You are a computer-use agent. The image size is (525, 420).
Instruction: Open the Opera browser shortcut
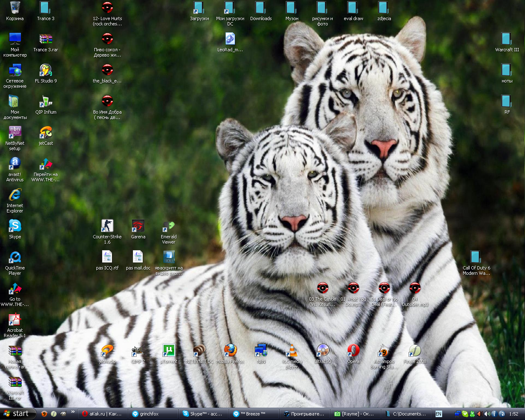pyautogui.click(x=353, y=351)
